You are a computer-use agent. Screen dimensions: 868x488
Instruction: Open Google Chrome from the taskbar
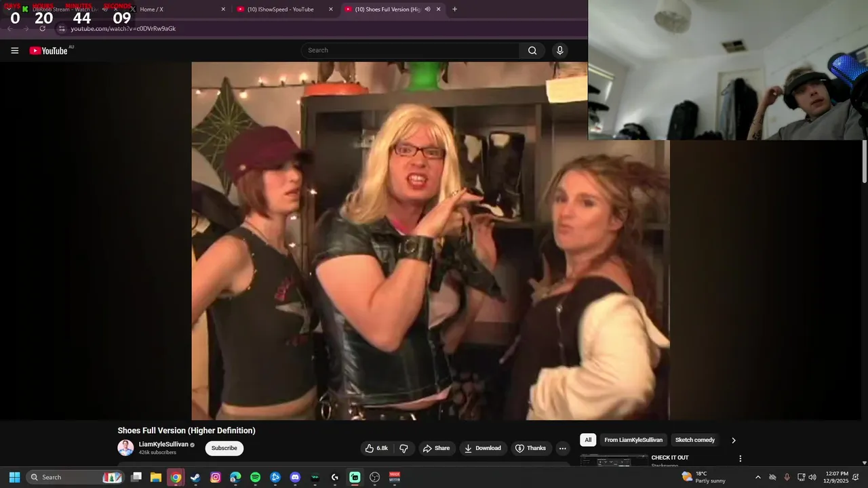[176, 477]
